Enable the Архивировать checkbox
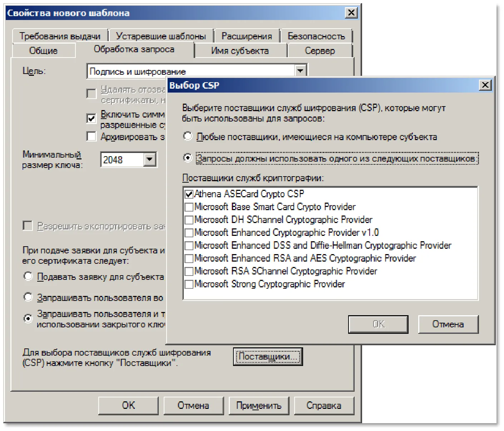Screen dimensions: 504x431 (x=92, y=137)
